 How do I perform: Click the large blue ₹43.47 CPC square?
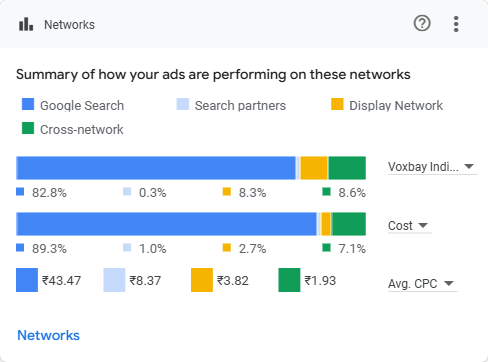27,280
